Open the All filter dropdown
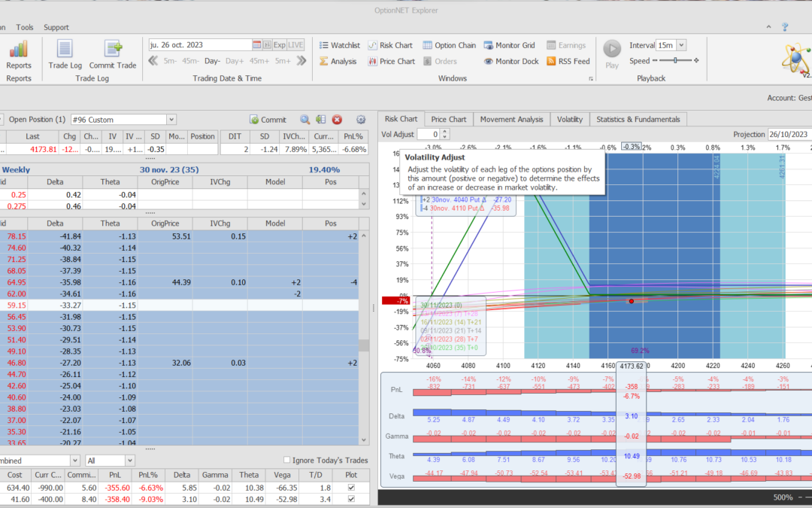 tap(129, 461)
